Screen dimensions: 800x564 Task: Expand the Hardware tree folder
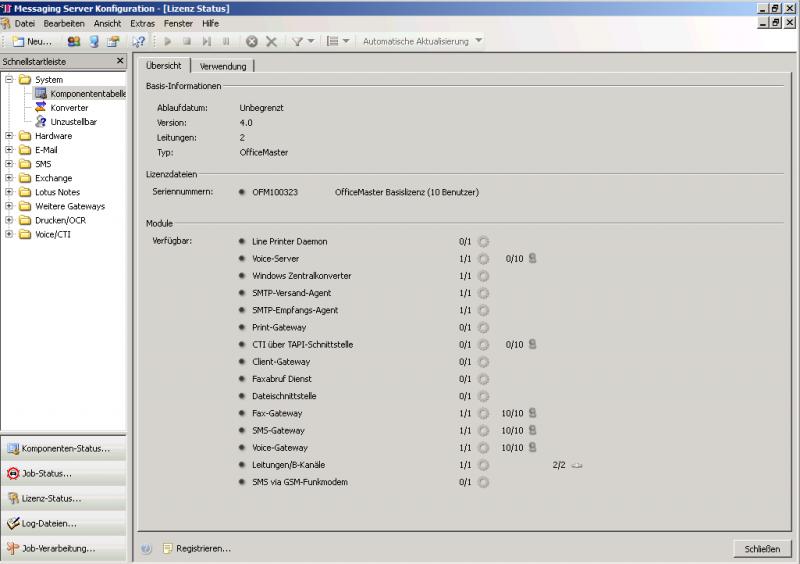[x=9, y=136]
